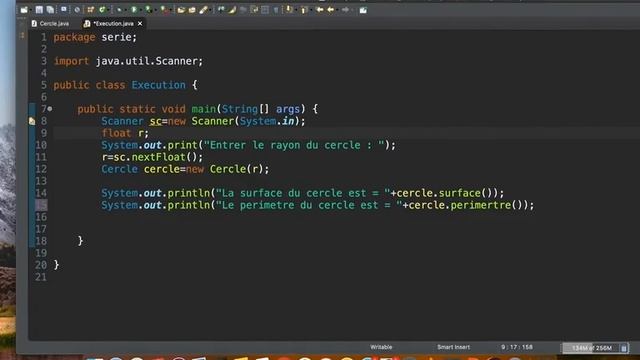640x360 pixels.
Task: Click cercle.surface() on line 14
Action: (x=444, y=193)
